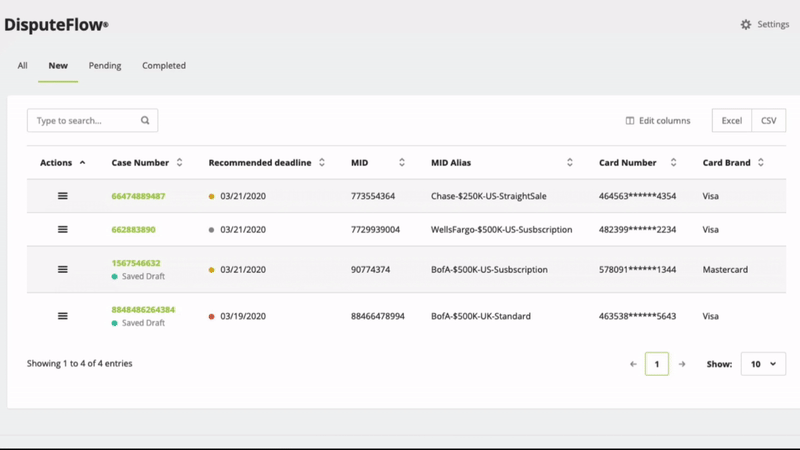Click MID alias BofA-$500K-UK-Standard
This screenshot has width=800, height=450.
481,316
